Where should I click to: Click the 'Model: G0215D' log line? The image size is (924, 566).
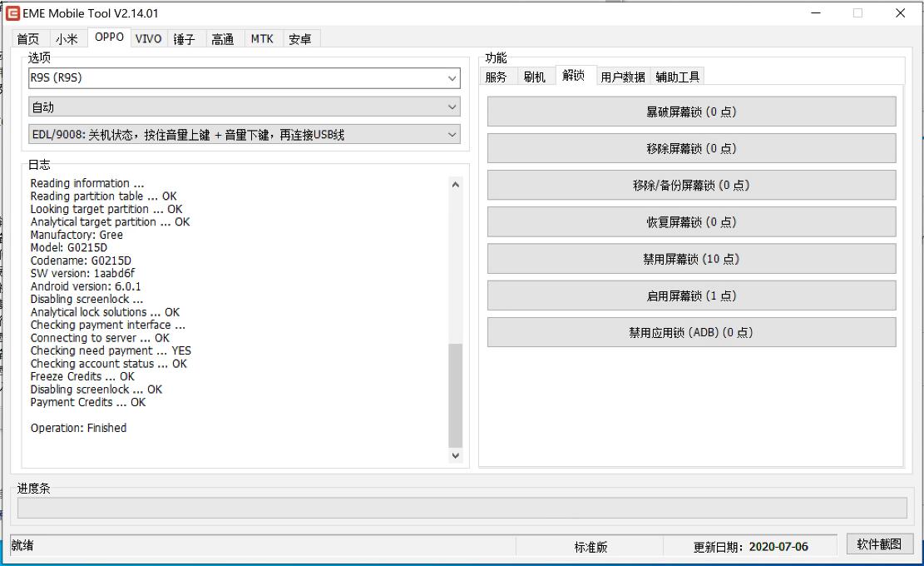click(69, 248)
